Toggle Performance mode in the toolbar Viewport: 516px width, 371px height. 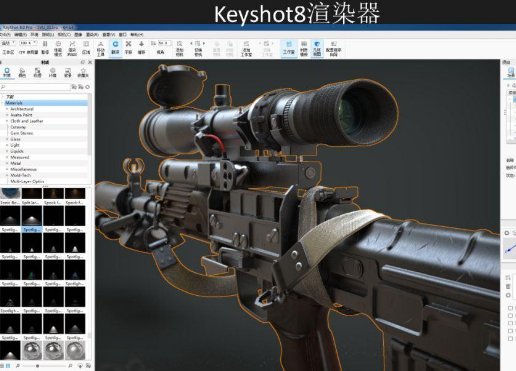[x=58, y=48]
